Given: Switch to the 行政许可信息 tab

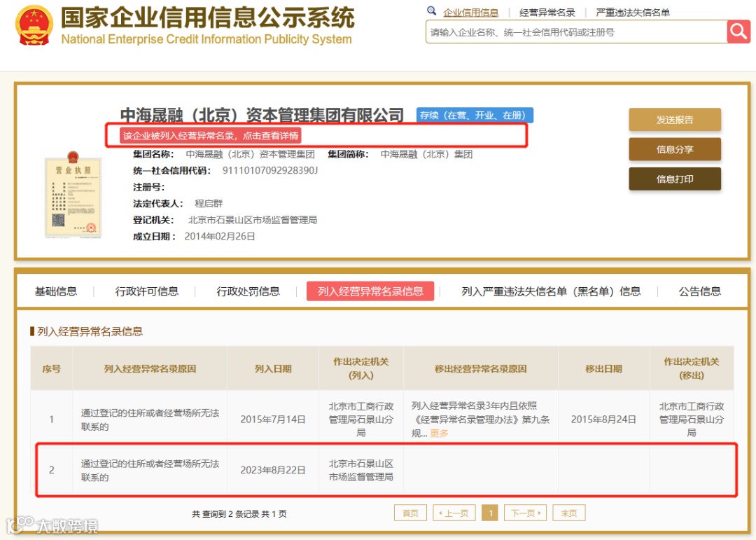Looking at the screenshot, I should point(146,291).
